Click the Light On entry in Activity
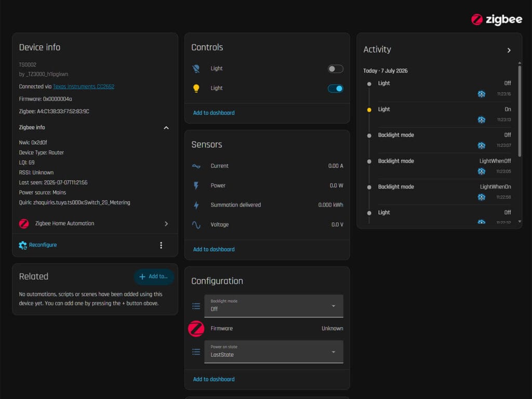532x399 pixels. pyautogui.click(x=440, y=114)
